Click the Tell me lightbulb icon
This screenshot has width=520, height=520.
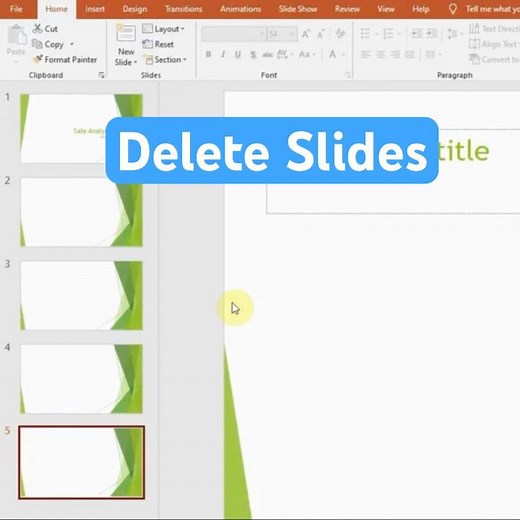452,9
